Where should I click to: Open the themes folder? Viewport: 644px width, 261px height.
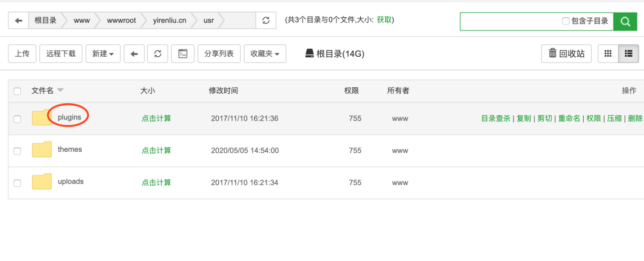tap(70, 149)
